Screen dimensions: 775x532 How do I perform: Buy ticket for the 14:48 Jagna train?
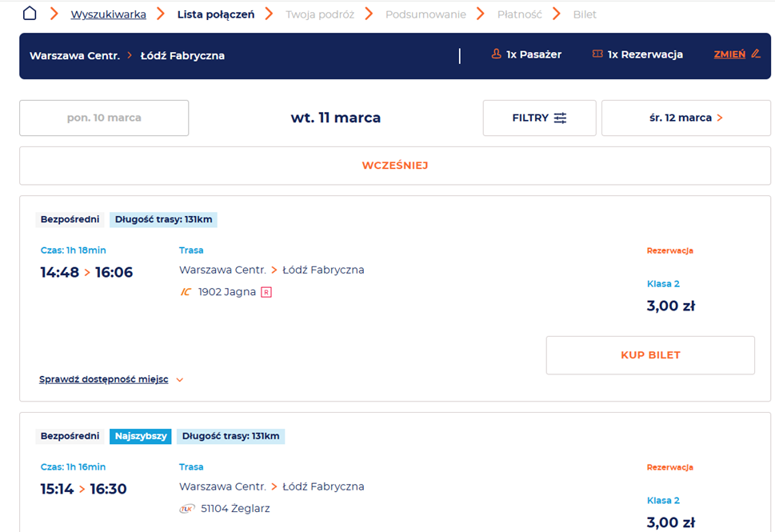pyautogui.click(x=650, y=355)
